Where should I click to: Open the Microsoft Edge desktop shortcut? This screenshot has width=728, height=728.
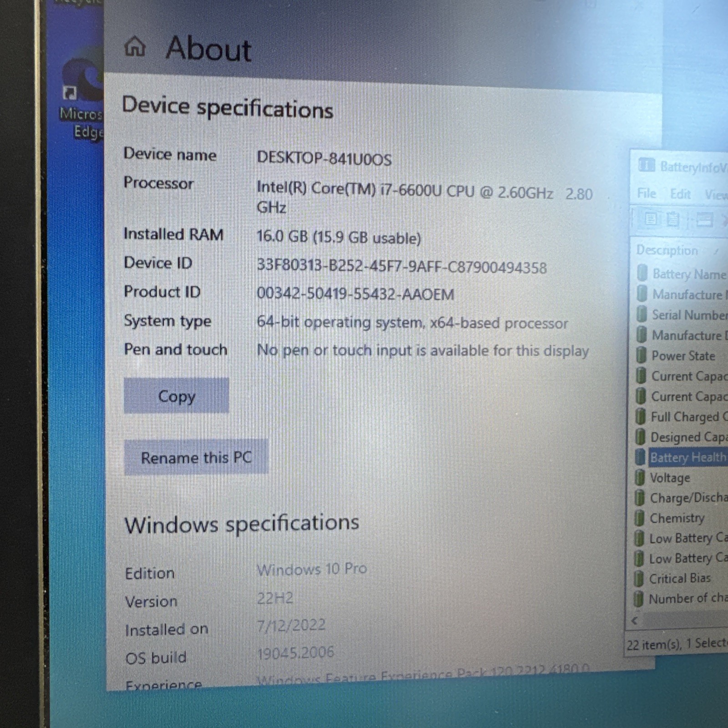(x=82, y=98)
